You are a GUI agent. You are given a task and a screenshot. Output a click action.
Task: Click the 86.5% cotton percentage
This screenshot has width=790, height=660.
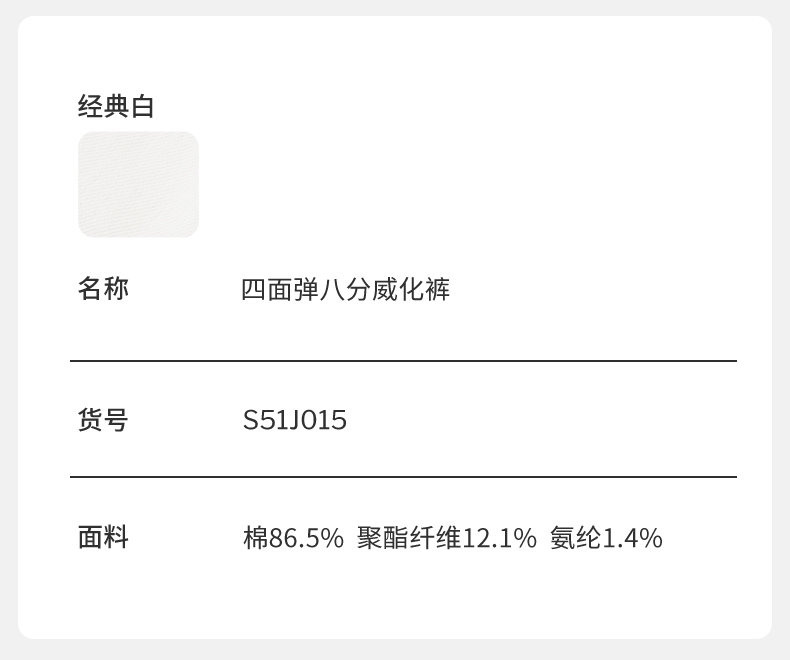click(x=306, y=538)
